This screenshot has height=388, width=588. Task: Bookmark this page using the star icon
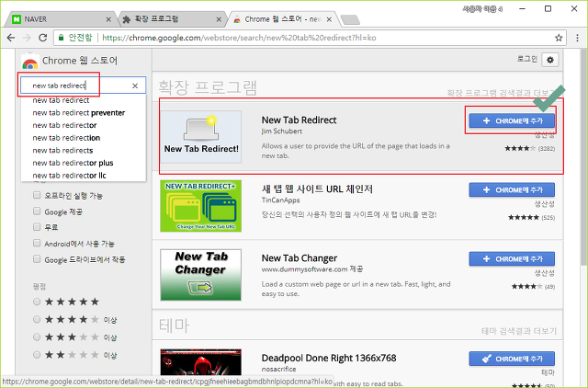click(559, 38)
